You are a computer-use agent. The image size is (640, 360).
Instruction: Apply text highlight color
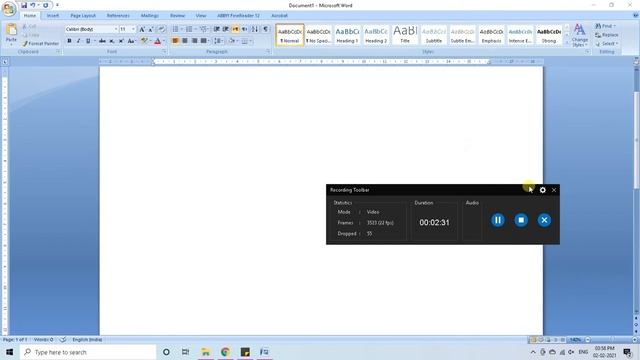[x=144, y=41]
